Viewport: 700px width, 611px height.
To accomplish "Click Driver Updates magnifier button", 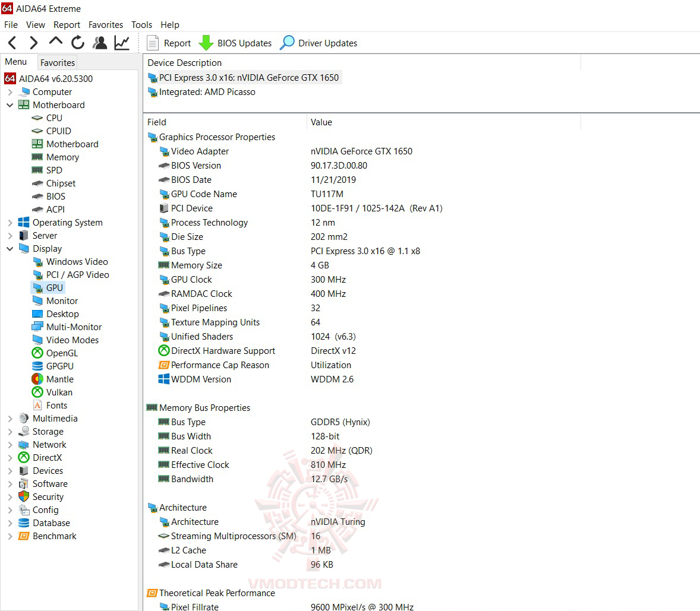I will pyautogui.click(x=319, y=43).
